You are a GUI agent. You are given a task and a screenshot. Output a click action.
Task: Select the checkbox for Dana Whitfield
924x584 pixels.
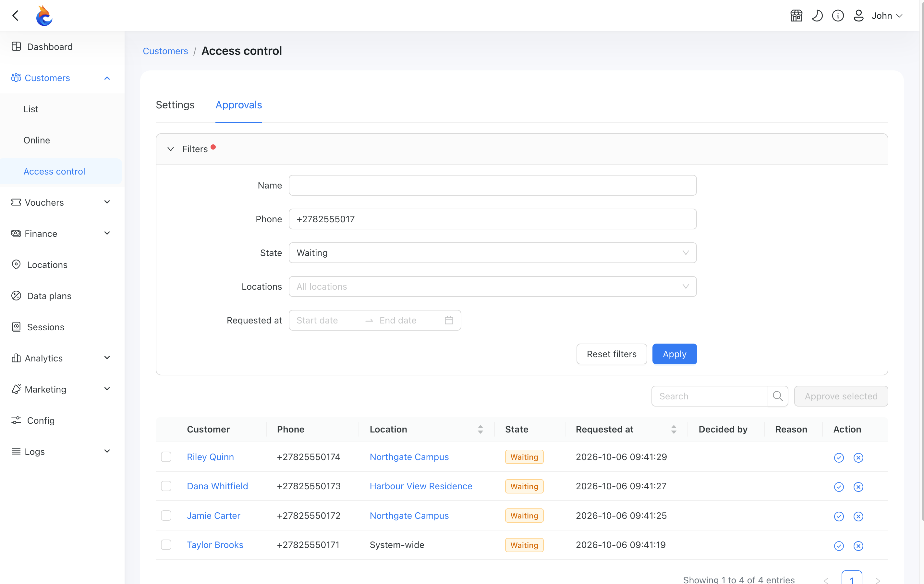coord(166,486)
